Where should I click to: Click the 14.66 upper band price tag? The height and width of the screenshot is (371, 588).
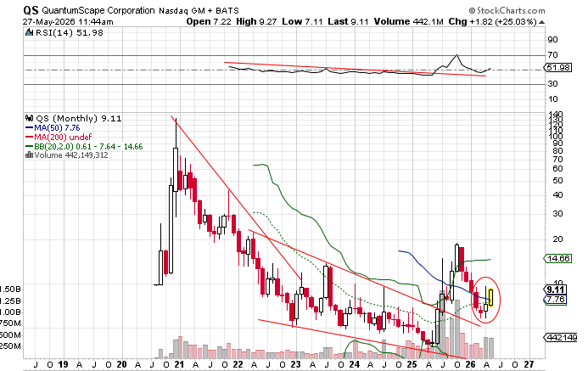tap(557, 258)
